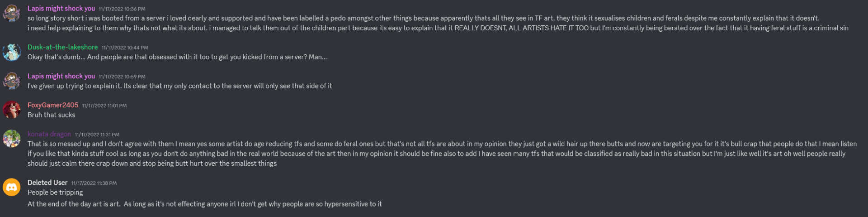The height and width of the screenshot is (217, 868).
Task: Click konata dragon's avatar
Action: coord(12,139)
